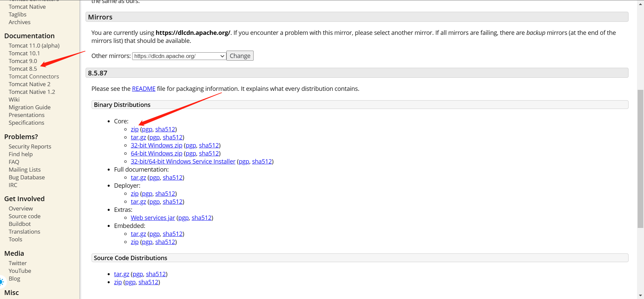Open Tomcat Connectors documentation
Image resolution: width=644 pixels, height=299 pixels.
pos(34,76)
